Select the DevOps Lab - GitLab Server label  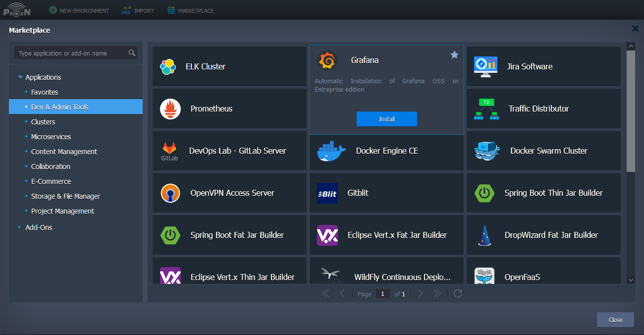point(238,151)
